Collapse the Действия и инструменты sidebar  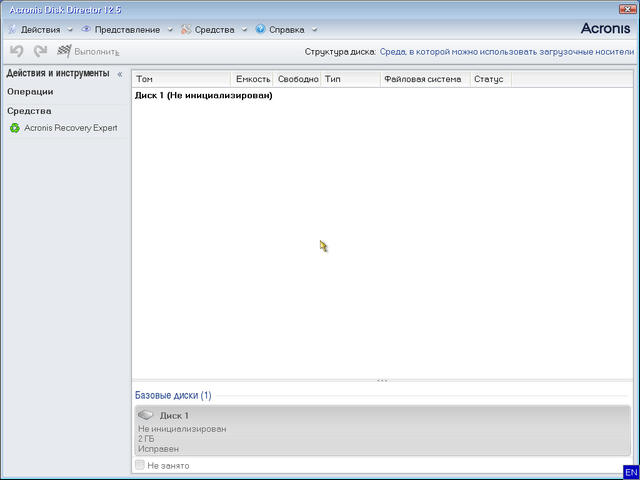click(120, 74)
